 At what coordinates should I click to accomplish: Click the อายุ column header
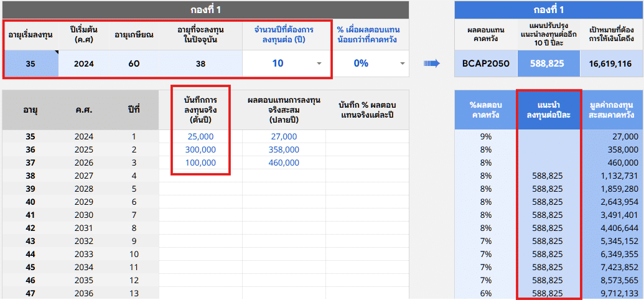[x=30, y=110]
